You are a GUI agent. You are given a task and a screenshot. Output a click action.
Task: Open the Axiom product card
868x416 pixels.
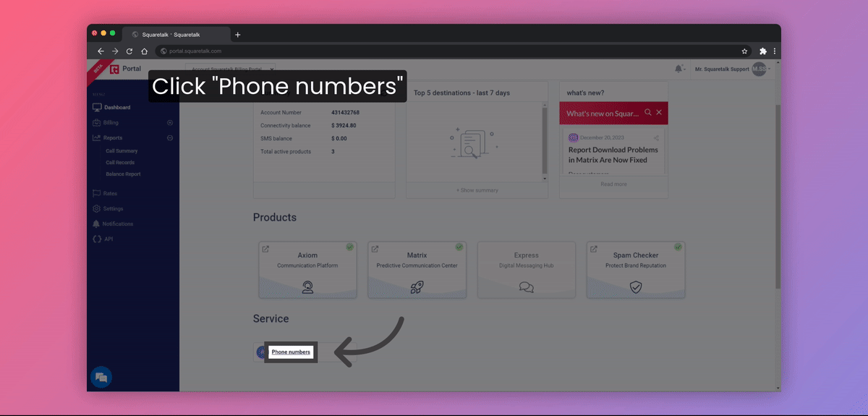tap(307, 270)
